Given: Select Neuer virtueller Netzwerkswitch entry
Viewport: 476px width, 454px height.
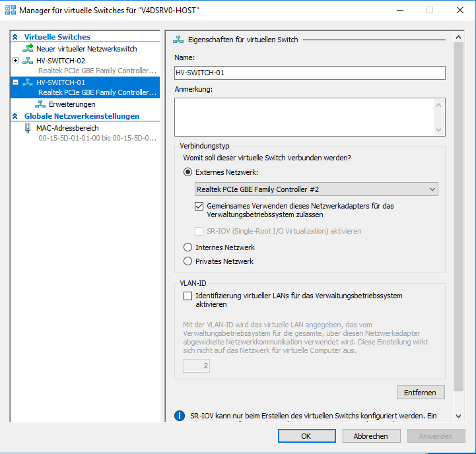Looking at the screenshot, I should [86, 49].
